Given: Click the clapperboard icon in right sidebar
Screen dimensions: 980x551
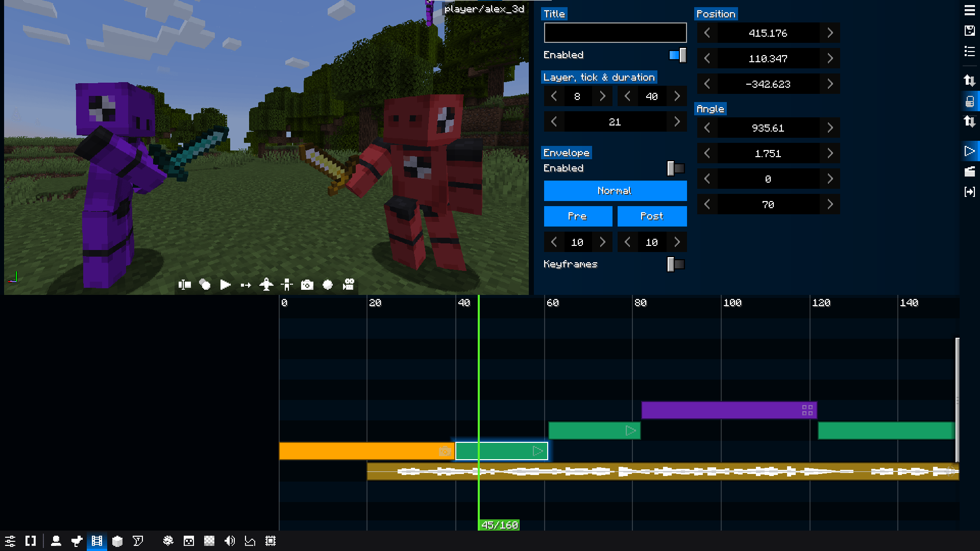Looking at the screenshot, I should click(970, 171).
